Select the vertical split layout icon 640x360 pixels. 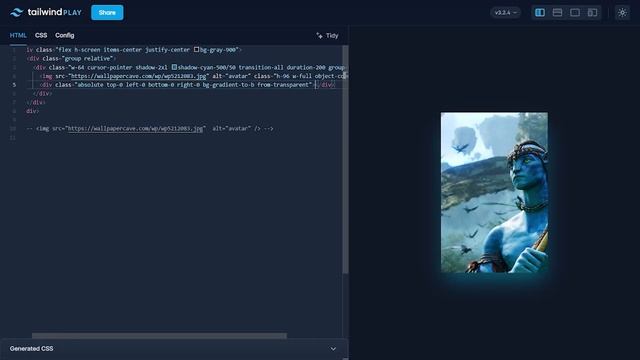(x=540, y=13)
